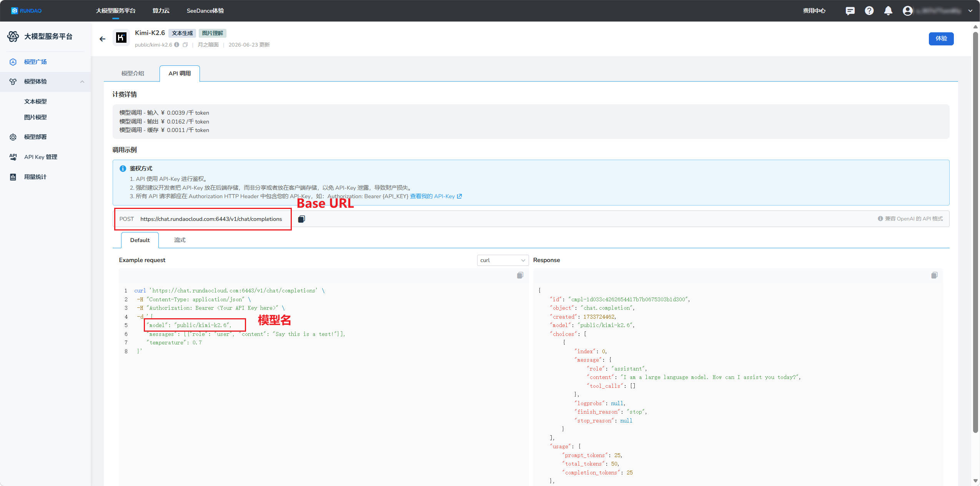Screen dimensions: 980x486
Task: Open API Key 管理 in the sidebar
Action: point(41,157)
